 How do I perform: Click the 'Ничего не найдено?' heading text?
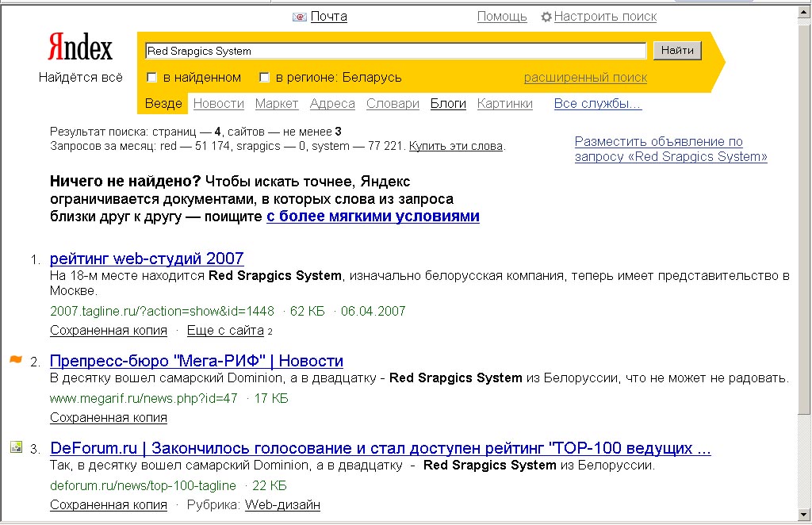pos(125,182)
